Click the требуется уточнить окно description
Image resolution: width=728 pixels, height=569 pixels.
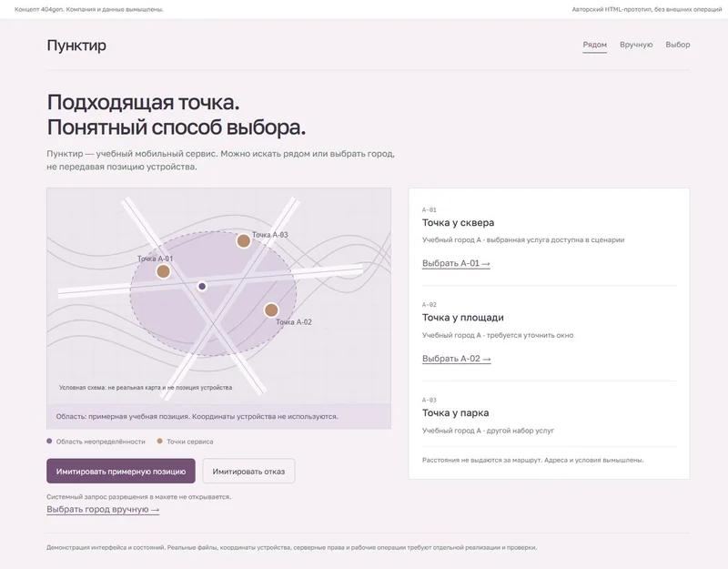(497, 335)
